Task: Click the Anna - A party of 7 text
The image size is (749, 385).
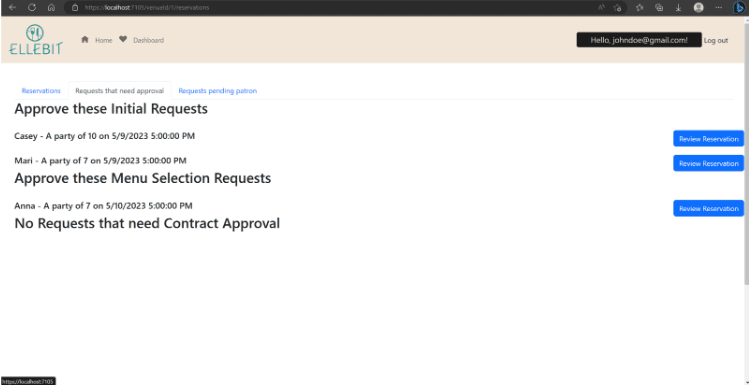Action: point(103,206)
